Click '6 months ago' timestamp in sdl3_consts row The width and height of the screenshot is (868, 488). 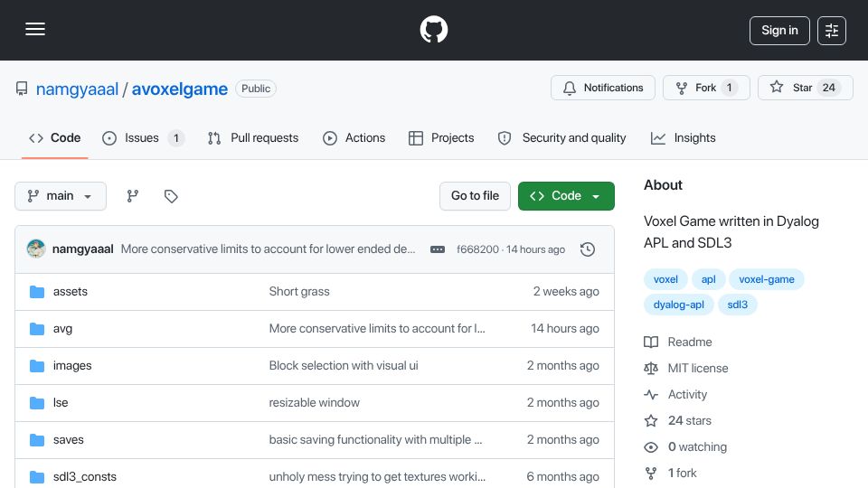(562, 477)
